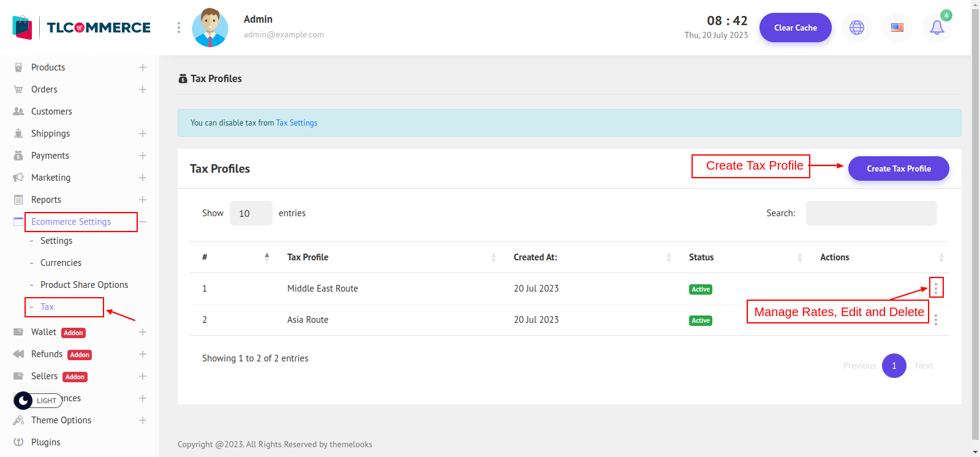Open the Tax submenu item
980x457 pixels.
47,307
